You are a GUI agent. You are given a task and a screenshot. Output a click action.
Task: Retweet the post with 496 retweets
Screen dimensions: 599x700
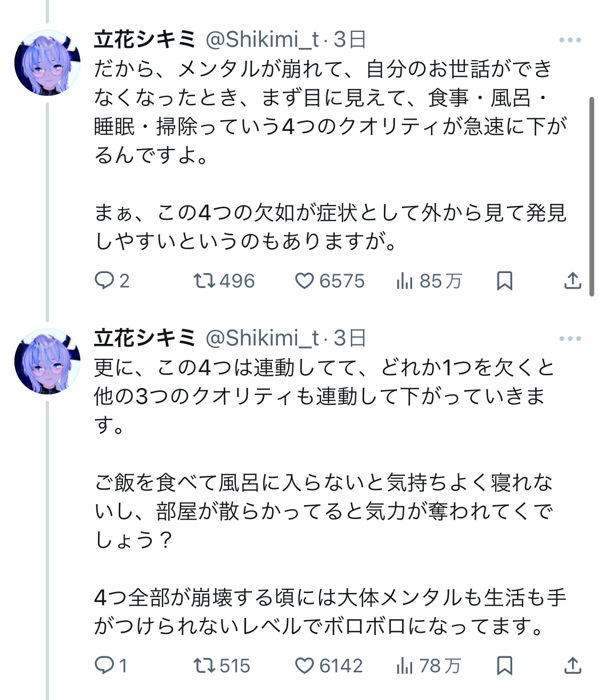tap(224, 281)
